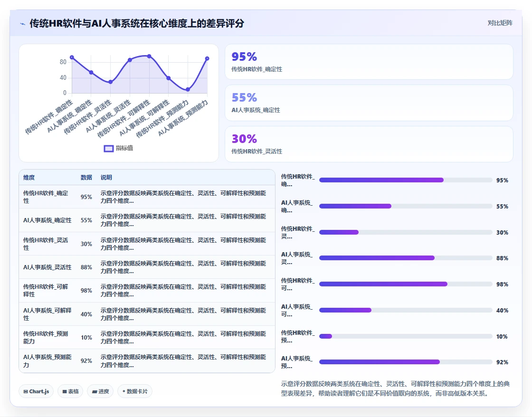
Task: Click table cell AI人事系统_预测能力
Action: 47,361
